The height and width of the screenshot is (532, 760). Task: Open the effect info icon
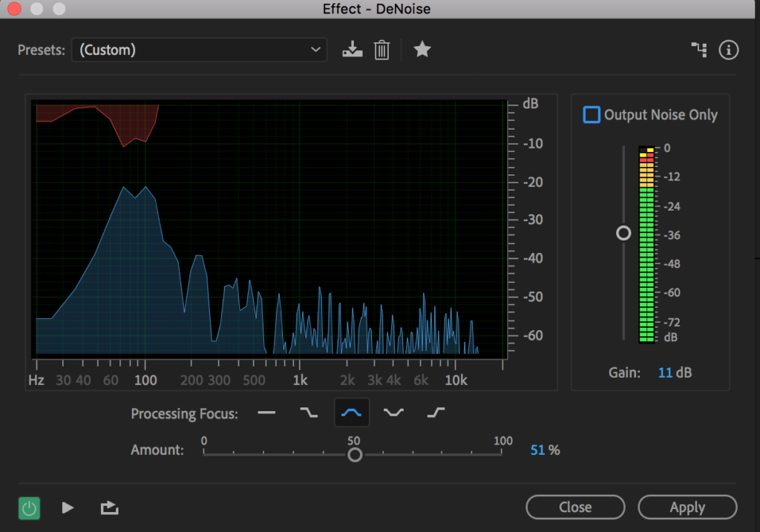729,50
